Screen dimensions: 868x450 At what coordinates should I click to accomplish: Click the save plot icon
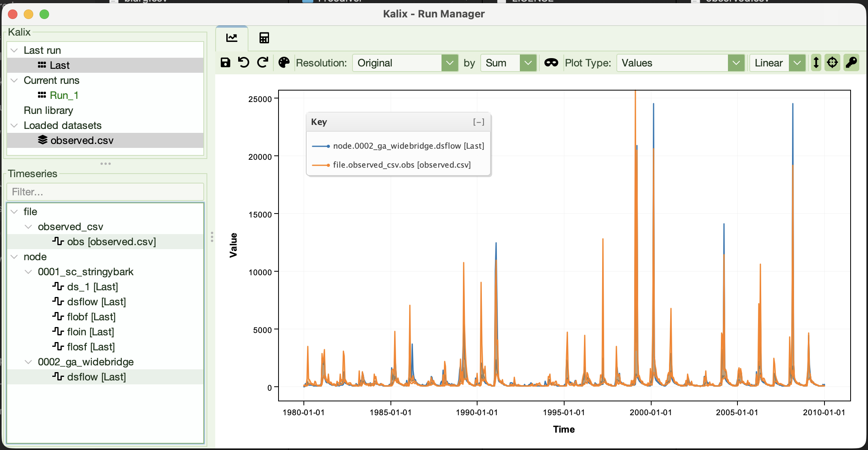pyautogui.click(x=226, y=62)
